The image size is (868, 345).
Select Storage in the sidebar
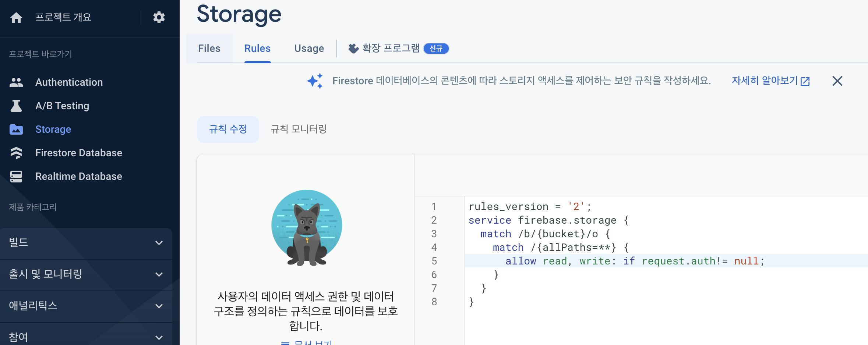(53, 129)
